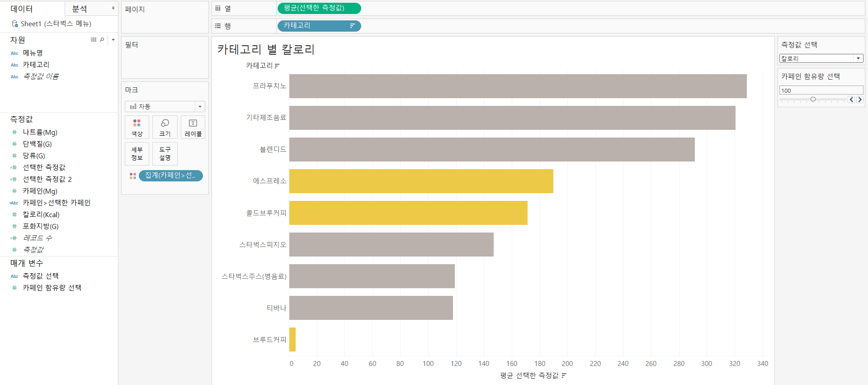This screenshot has height=385, width=868.
Task: Click sort icon next to 카테고리 header
Action: pos(277,66)
